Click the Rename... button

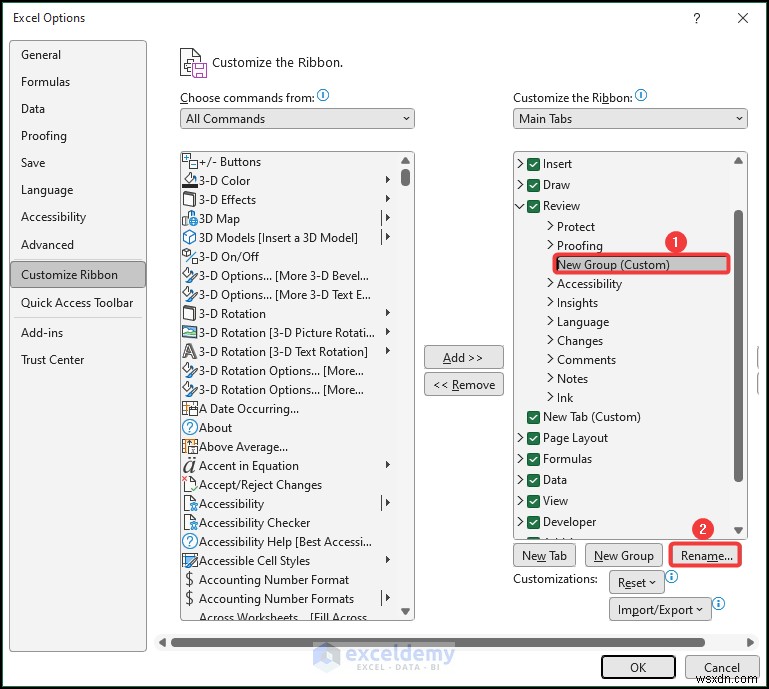pyautogui.click(x=706, y=556)
